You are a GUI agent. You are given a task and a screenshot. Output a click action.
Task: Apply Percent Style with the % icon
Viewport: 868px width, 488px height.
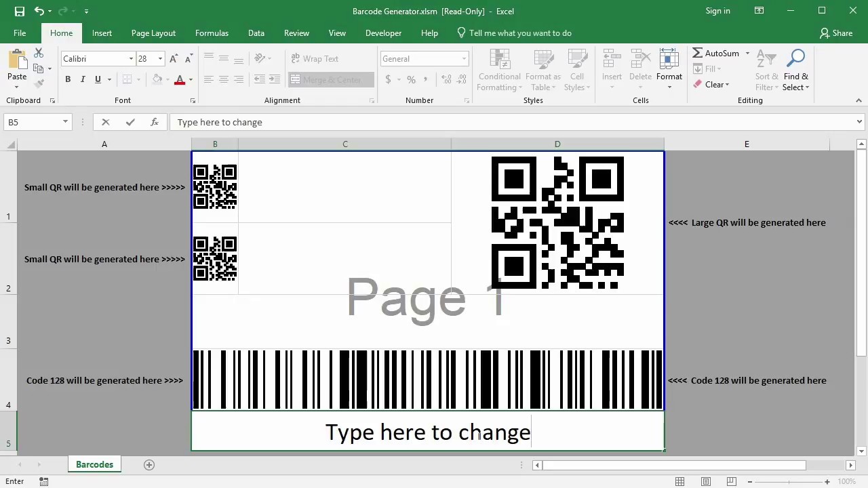pyautogui.click(x=411, y=79)
